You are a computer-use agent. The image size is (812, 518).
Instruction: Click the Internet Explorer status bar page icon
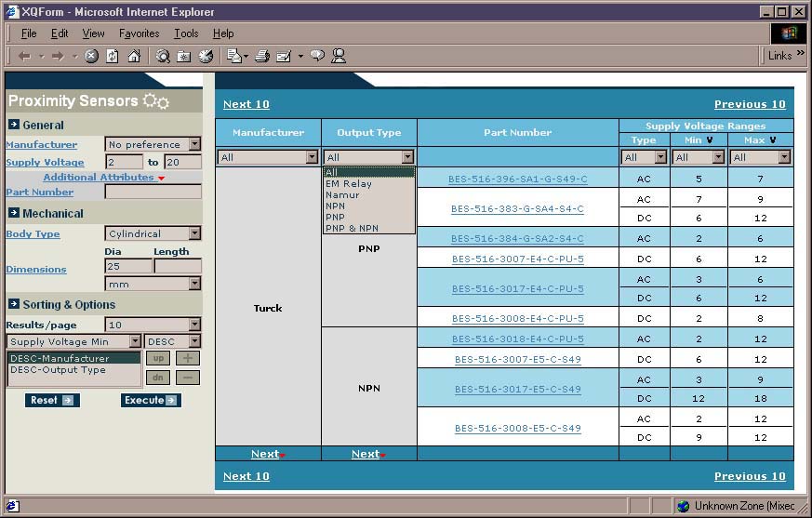pyautogui.click(x=12, y=506)
